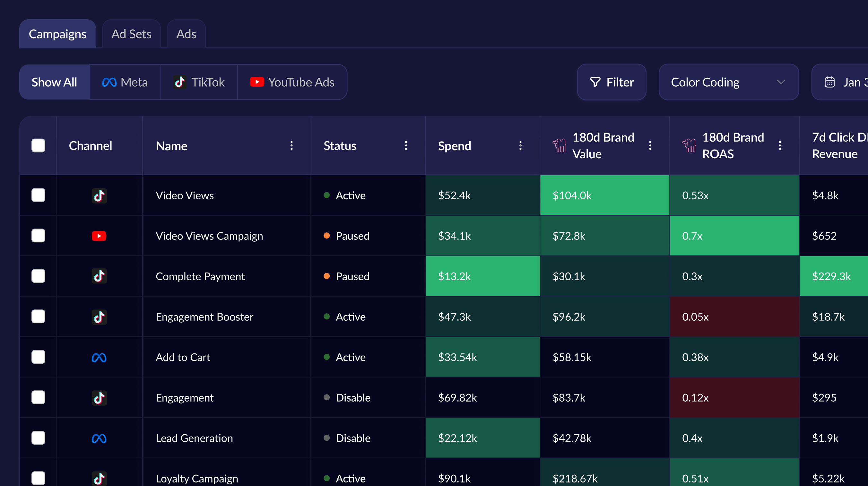
Task: Click the Filter button
Action: click(612, 82)
